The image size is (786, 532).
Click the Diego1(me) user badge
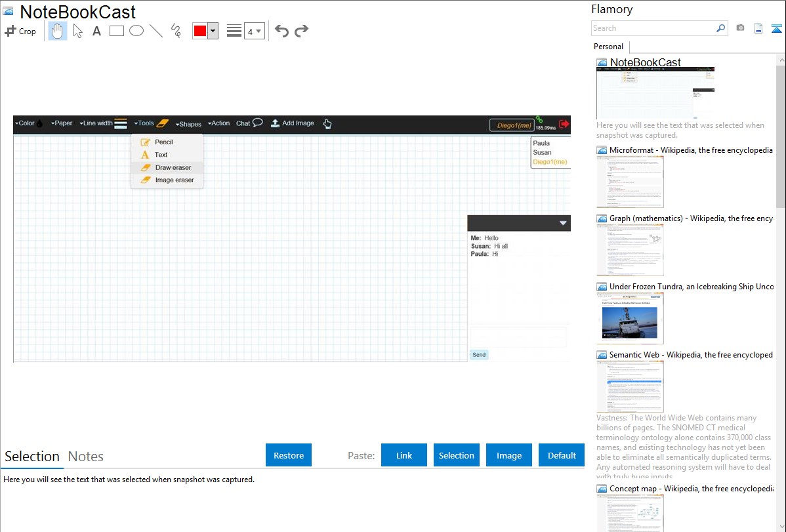pyautogui.click(x=512, y=125)
